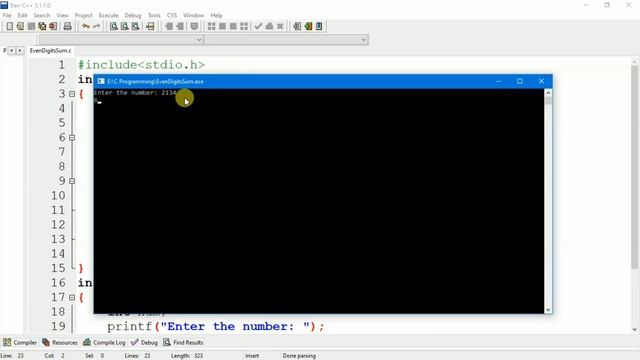Select the EvenDigitsSum.c editor tab
The image size is (640, 360).
click(51, 51)
